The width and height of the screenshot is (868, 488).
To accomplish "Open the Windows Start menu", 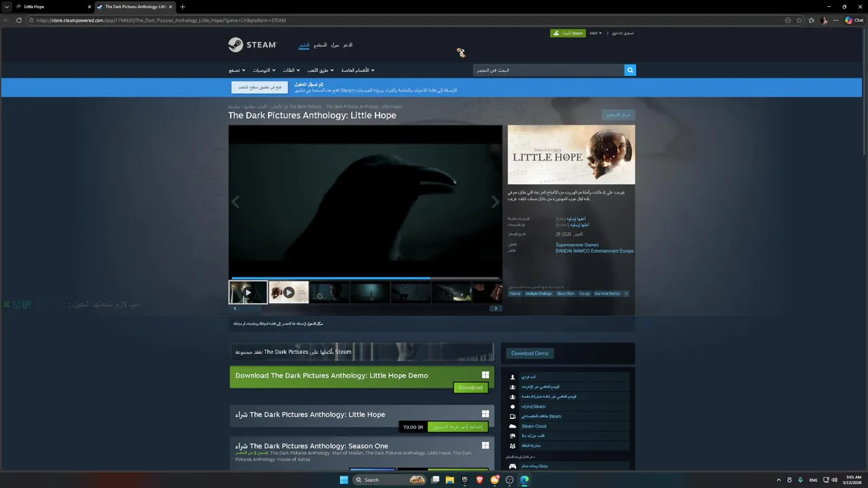I will pyautogui.click(x=344, y=480).
